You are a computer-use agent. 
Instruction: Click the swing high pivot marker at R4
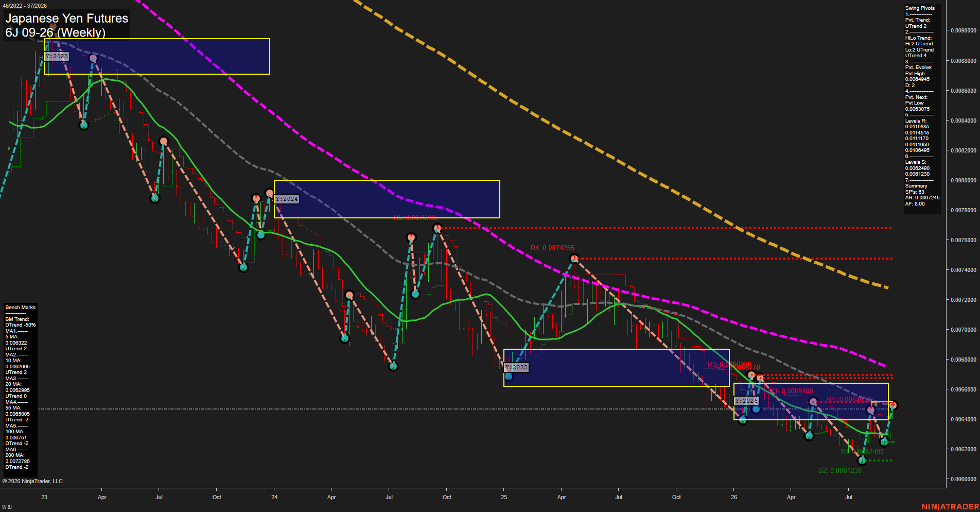(574, 259)
